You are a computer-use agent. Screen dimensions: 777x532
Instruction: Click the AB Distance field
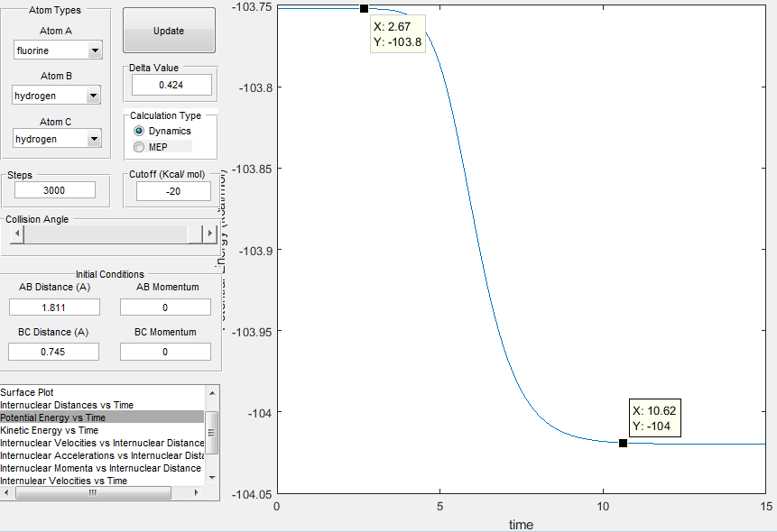54,307
